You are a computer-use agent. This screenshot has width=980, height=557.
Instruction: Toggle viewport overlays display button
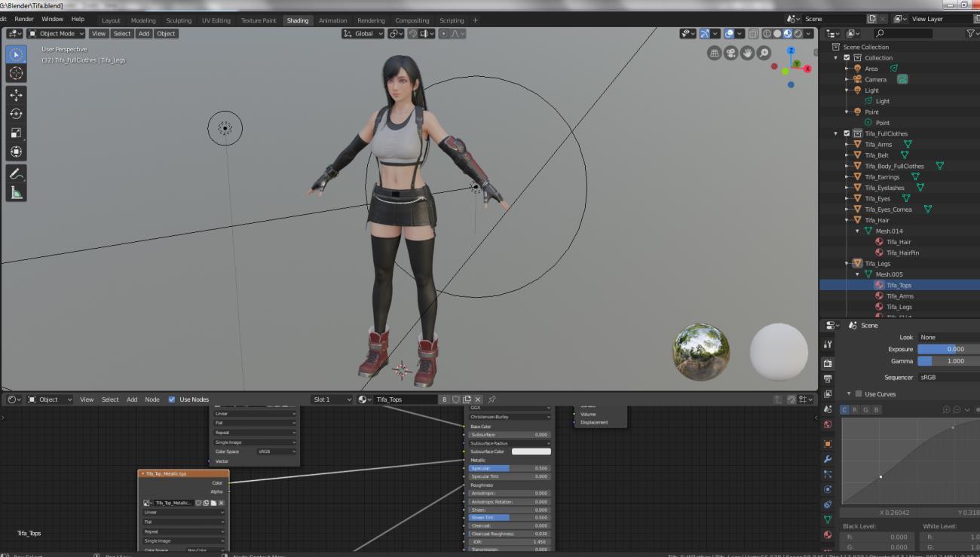click(729, 33)
